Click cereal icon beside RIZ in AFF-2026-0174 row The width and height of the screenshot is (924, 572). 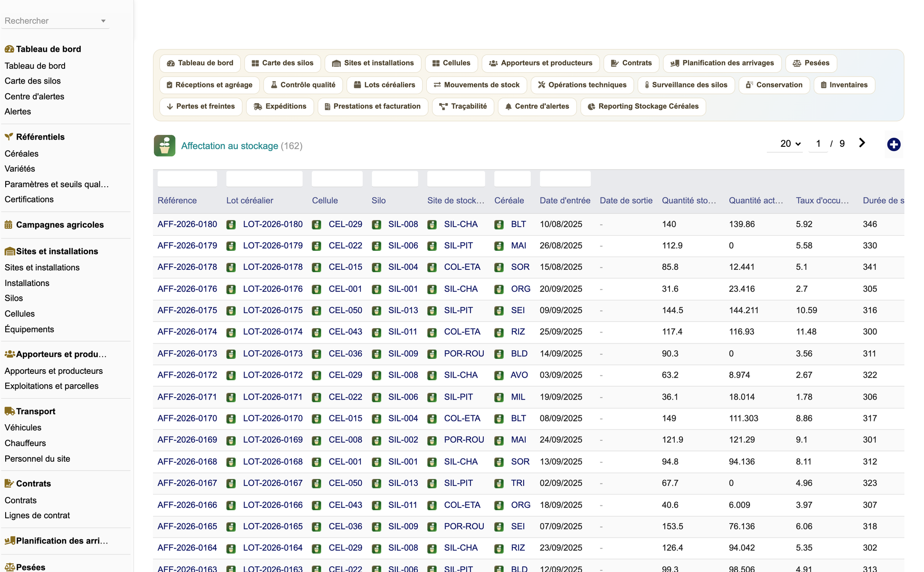(499, 332)
